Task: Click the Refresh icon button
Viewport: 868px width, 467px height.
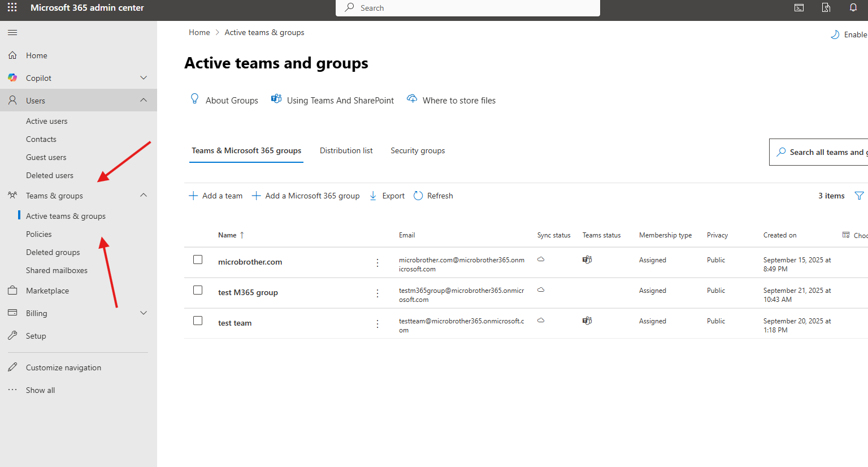Action: click(x=418, y=196)
